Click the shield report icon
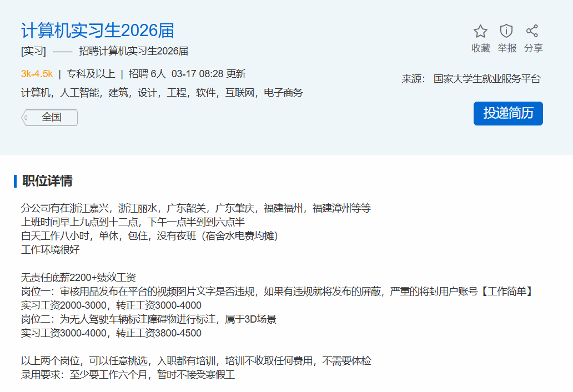This screenshot has width=573, height=392. pyautogui.click(x=506, y=31)
